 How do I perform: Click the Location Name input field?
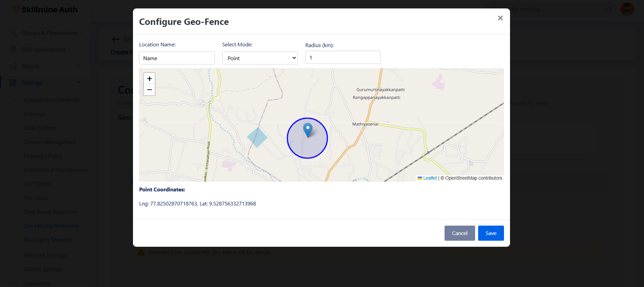177,58
